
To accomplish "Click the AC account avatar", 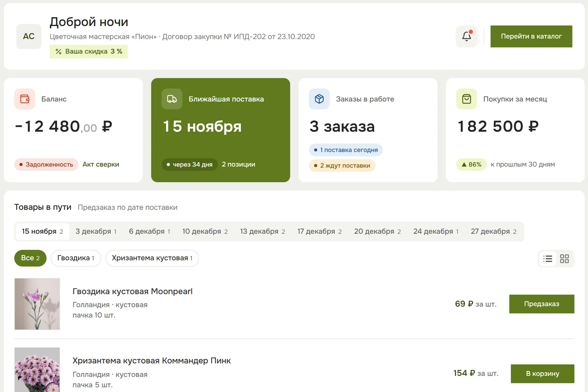I will coord(29,36).
